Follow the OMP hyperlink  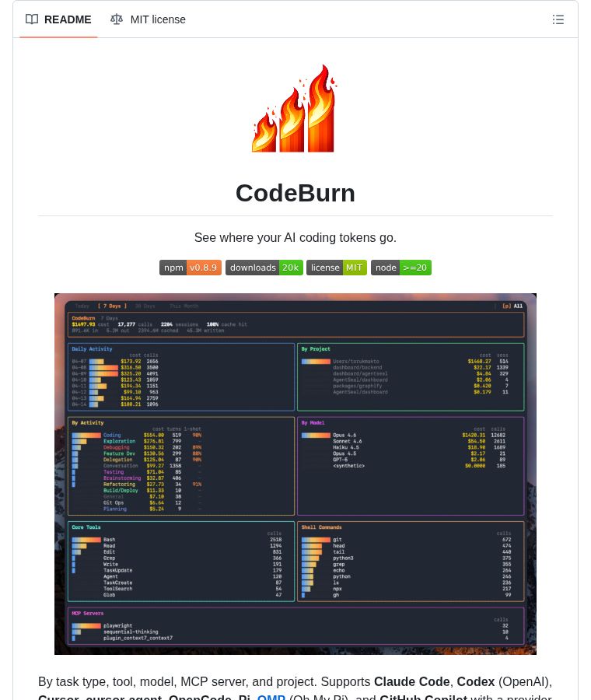(271, 696)
